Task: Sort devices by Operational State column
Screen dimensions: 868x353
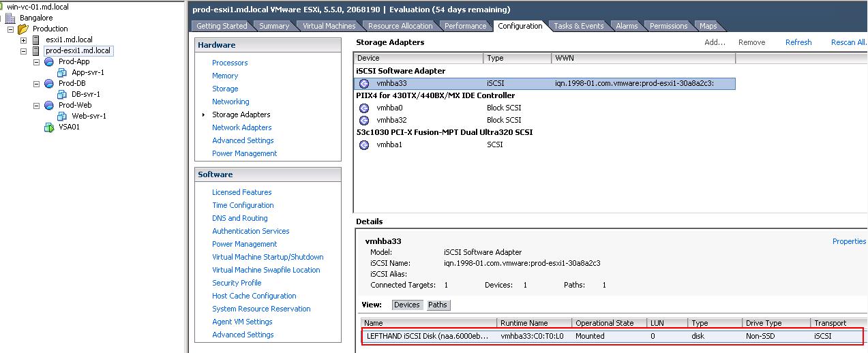Action: point(609,323)
